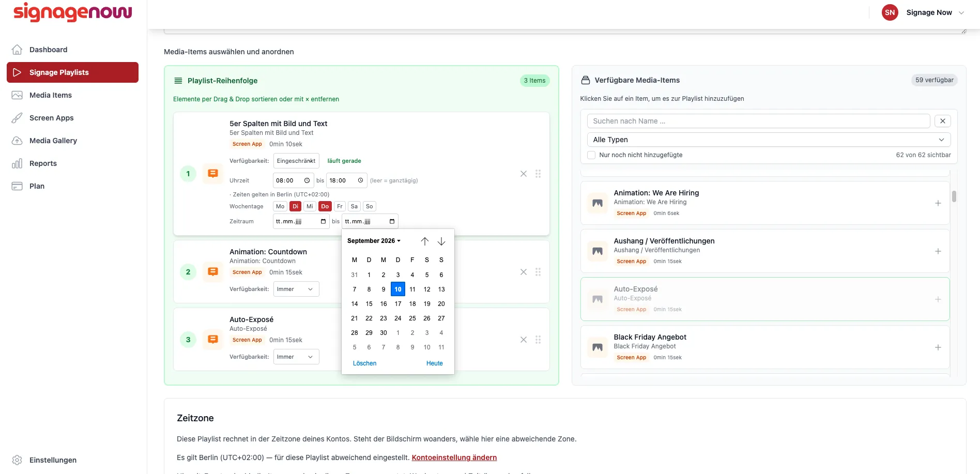Screen dimensions: 980x474
Task: Open the Verfügbarkeit dropdown for Auto-Exposé
Action: tap(296, 357)
